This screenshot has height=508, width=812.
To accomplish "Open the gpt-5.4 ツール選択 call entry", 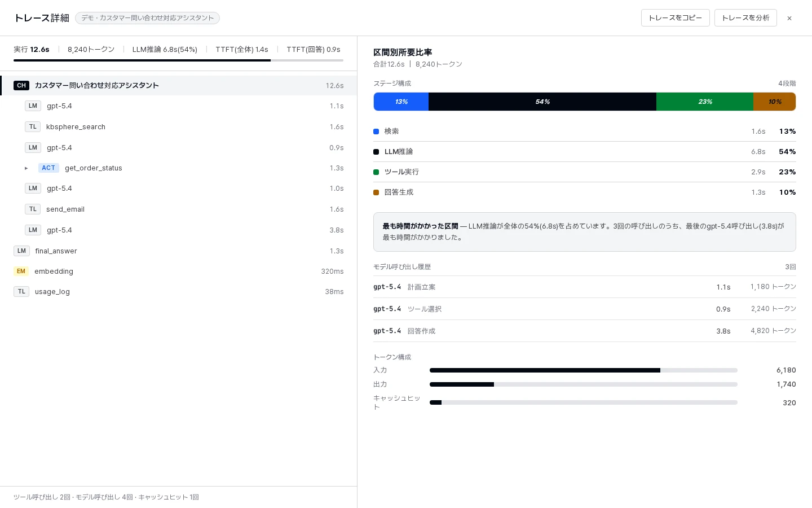I will click(585, 309).
